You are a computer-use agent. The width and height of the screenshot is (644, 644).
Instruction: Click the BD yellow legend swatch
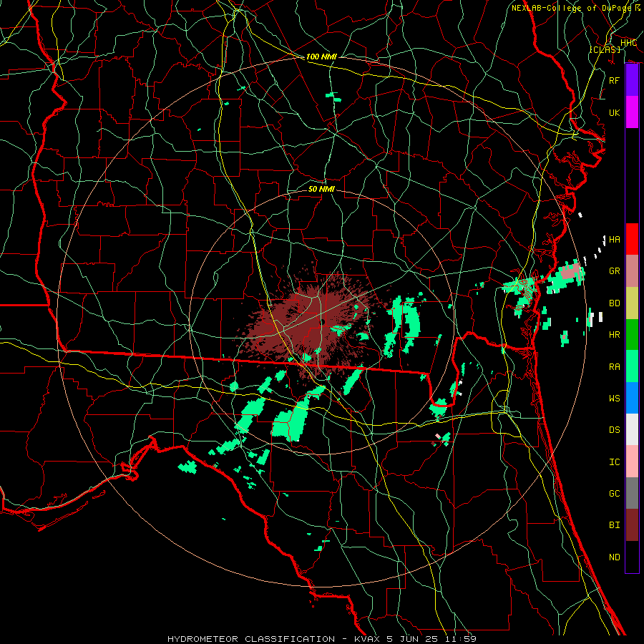[632, 303]
